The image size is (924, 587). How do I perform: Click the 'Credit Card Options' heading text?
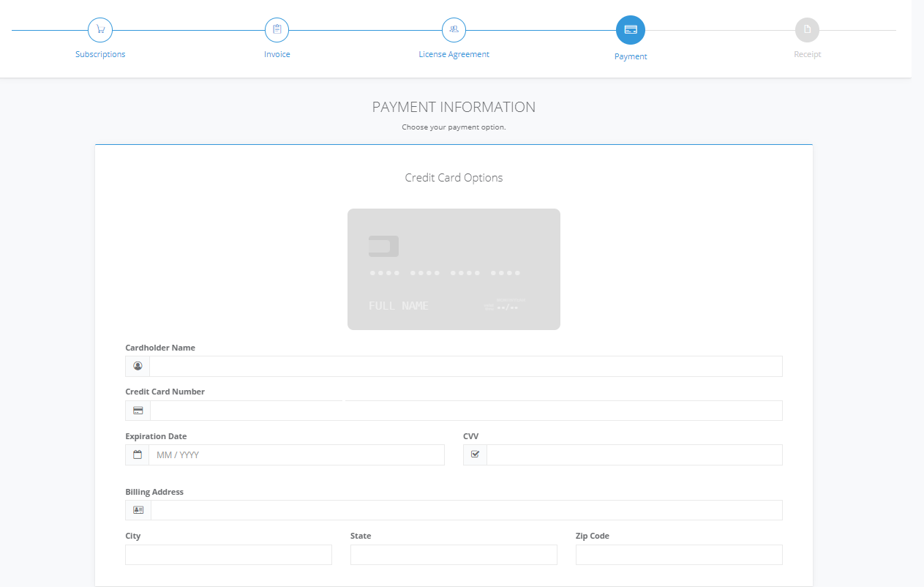(454, 178)
